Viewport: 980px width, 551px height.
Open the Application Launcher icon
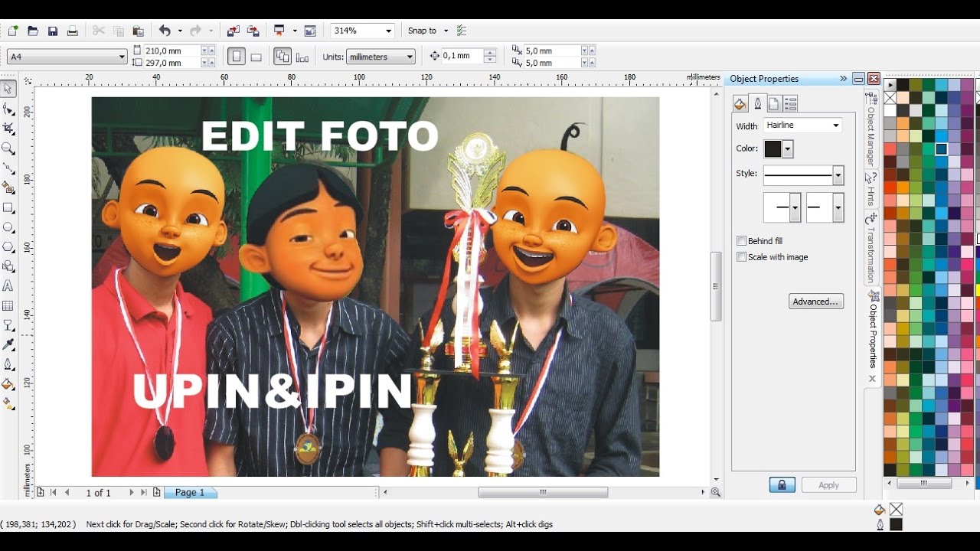(x=279, y=31)
